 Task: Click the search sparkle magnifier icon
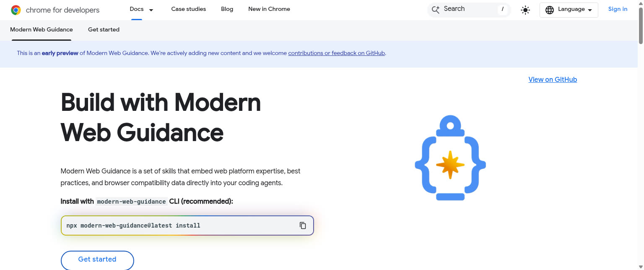pos(436,10)
